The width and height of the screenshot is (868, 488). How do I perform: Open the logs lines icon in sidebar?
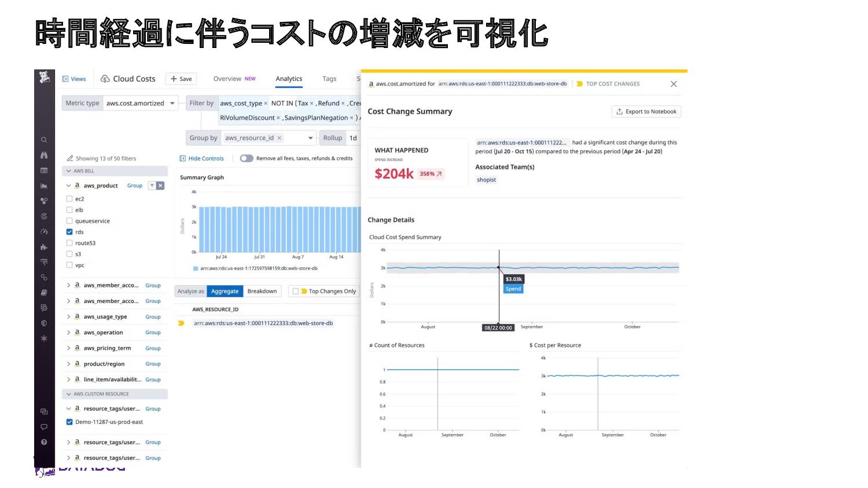[x=44, y=262]
